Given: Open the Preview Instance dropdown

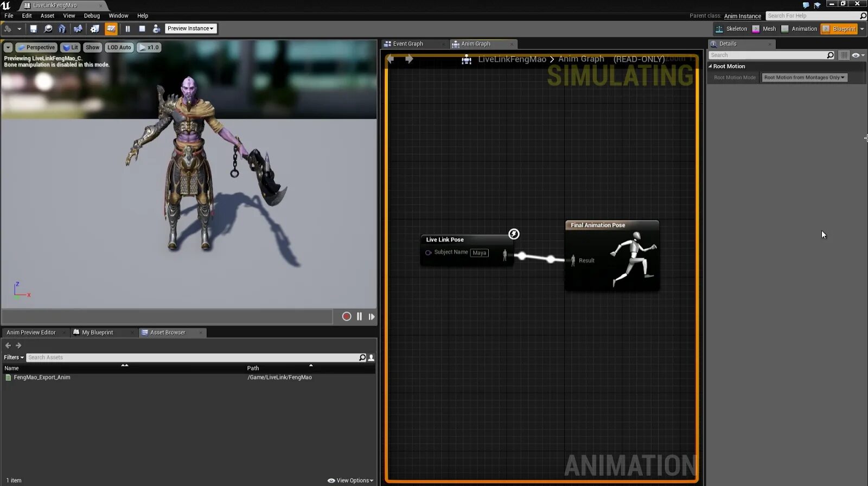Looking at the screenshot, I should click(x=190, y=28).
